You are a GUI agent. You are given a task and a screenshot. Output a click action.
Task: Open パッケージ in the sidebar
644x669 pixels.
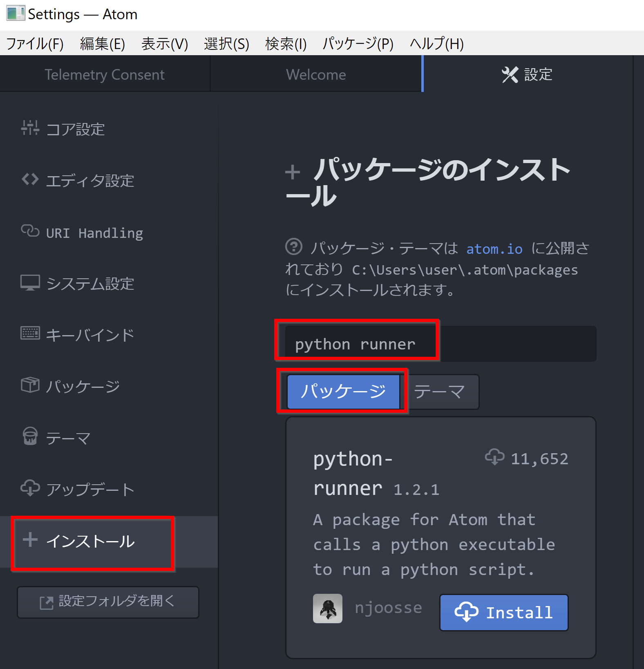click(109, 387)
